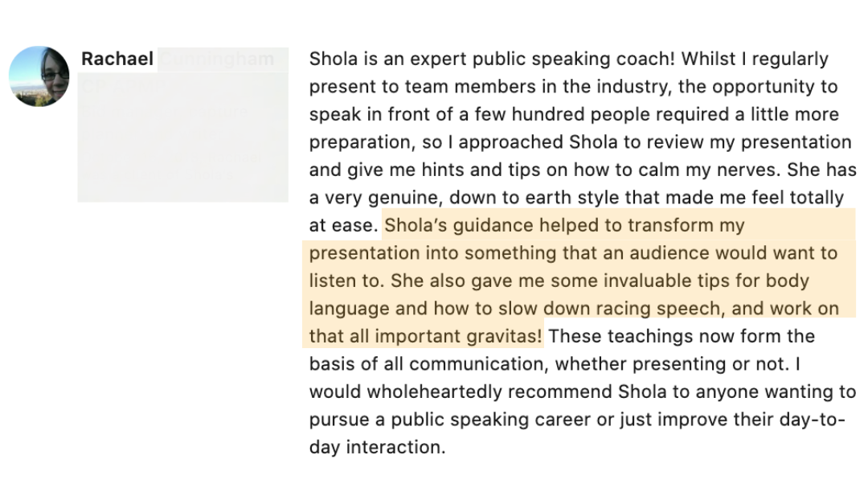This screenshot has width=868, height=488.
Task: Open the reviewer name Rachael
Action: tap(117, 59)
